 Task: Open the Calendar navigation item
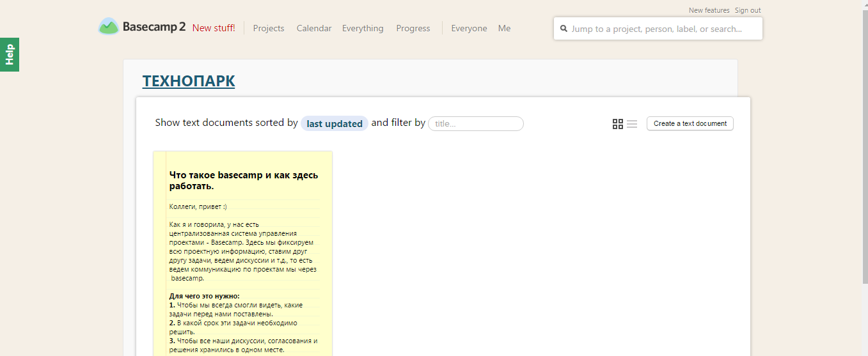[x=314, y=28]
